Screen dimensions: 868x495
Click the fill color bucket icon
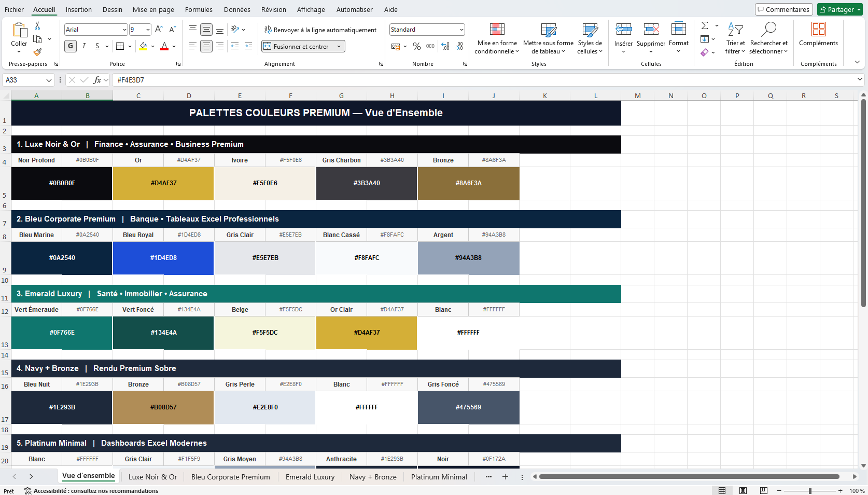click(x=144, y=46)
